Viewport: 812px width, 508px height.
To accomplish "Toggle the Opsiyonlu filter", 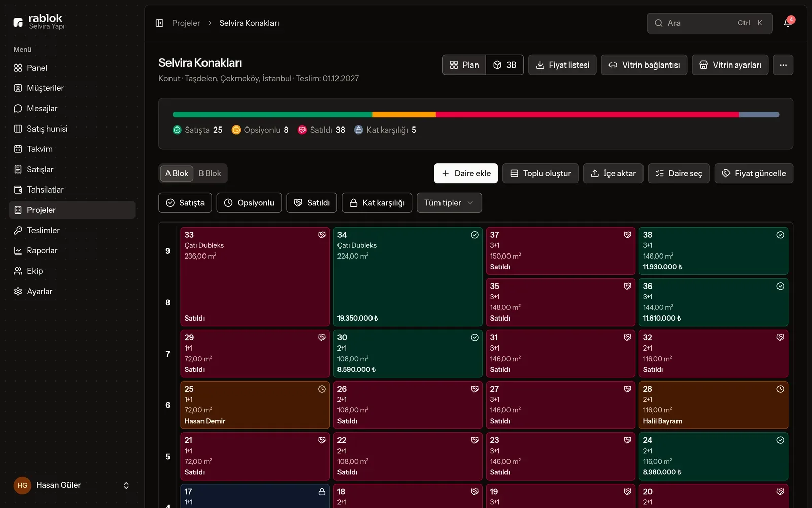I will tap(249, 203).
